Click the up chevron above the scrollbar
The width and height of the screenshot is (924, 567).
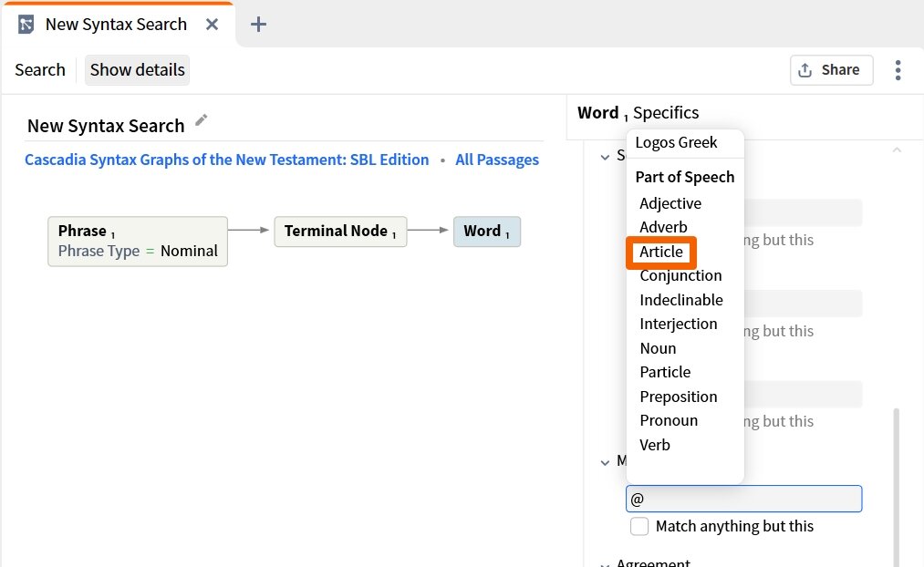(897, 150)
